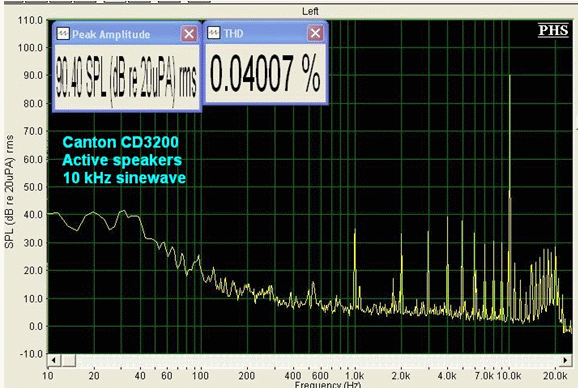Click the left scroll arrow below the graph
The height and width of the screenshot is (388, 578).
pos(54,360)
